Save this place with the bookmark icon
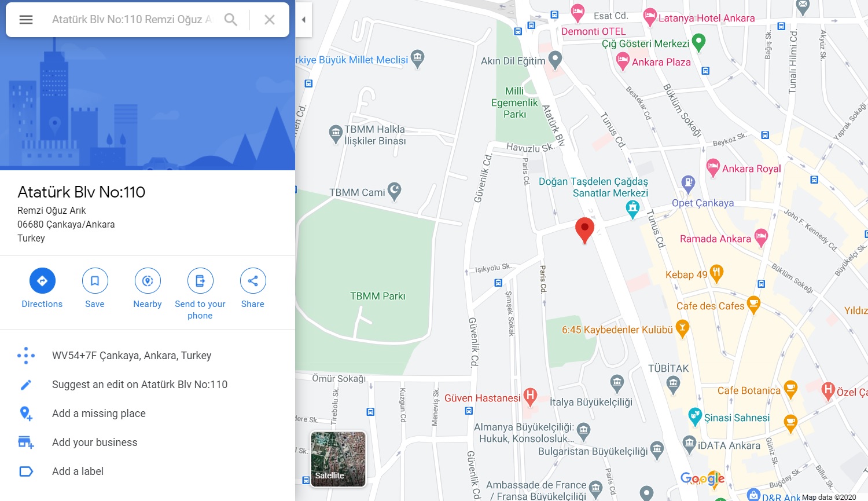The width and height of the screenshot is (868, 501). click(x=95, y=288)
